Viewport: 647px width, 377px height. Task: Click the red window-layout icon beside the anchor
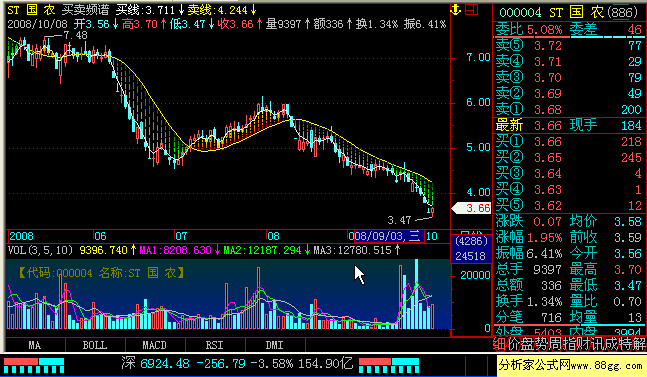tap(471, 9)
